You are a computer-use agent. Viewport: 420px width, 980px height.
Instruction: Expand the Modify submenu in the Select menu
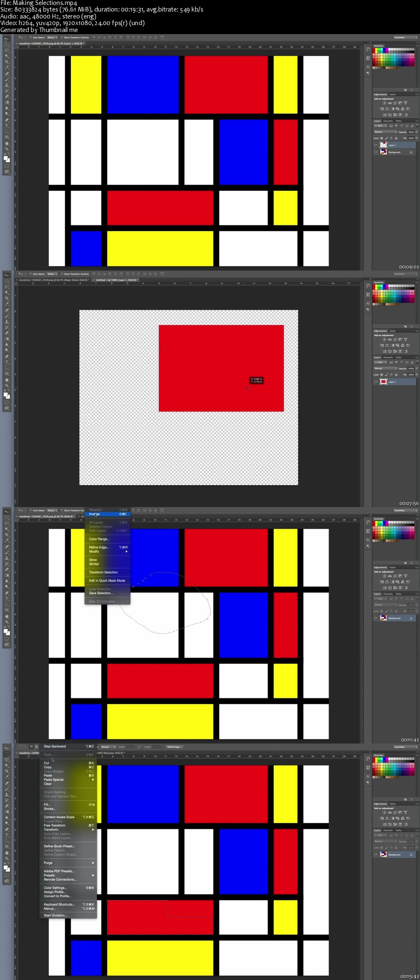[108, 551]
